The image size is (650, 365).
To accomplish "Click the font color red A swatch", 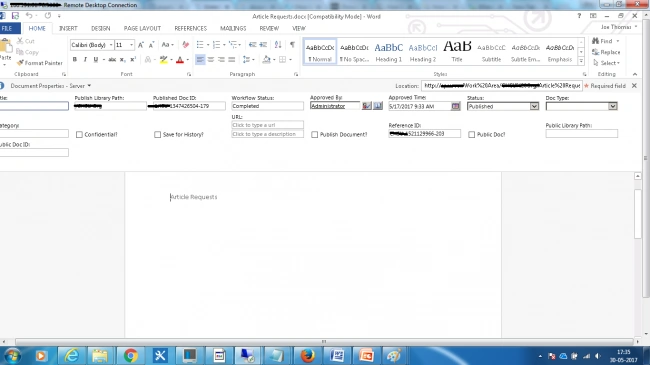I will (180, 59).
